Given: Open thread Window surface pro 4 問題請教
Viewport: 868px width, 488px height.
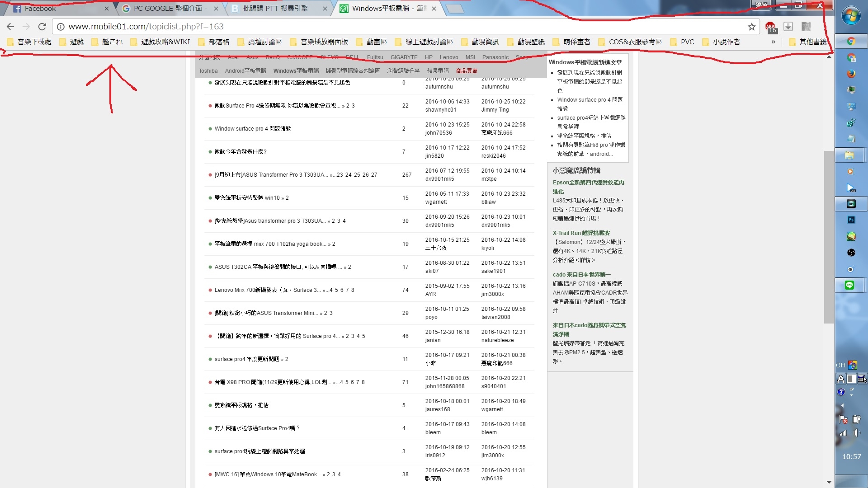Looking at the screenshot, I should tap(253, 129).
